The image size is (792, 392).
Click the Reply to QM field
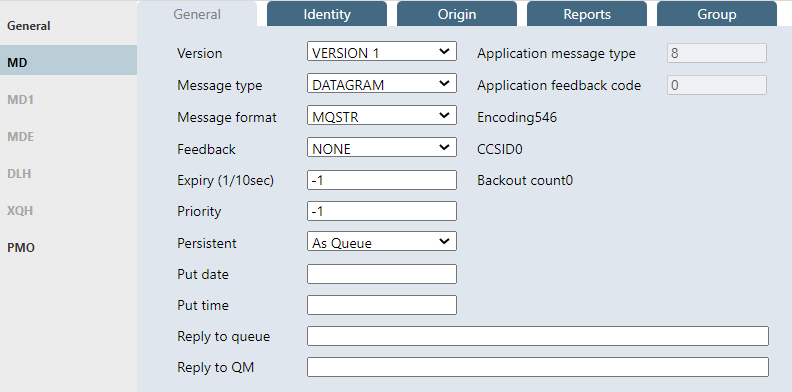[538, 367]
